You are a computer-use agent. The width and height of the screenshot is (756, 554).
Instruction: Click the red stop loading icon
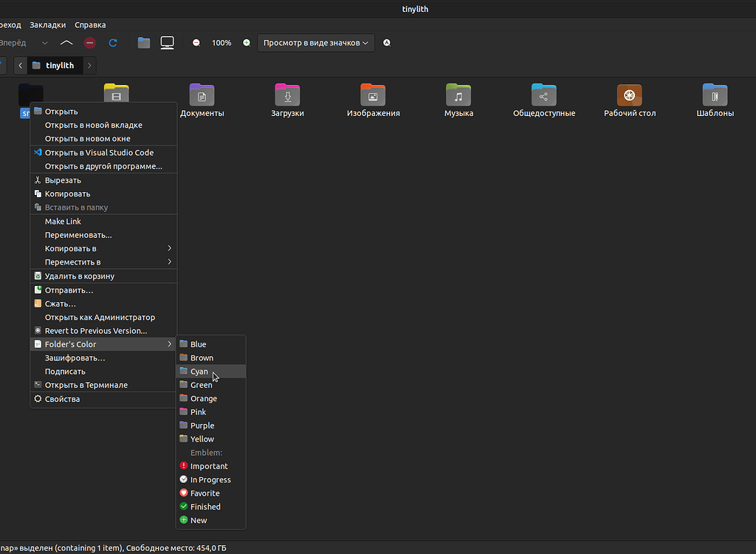tap(89, 43)
